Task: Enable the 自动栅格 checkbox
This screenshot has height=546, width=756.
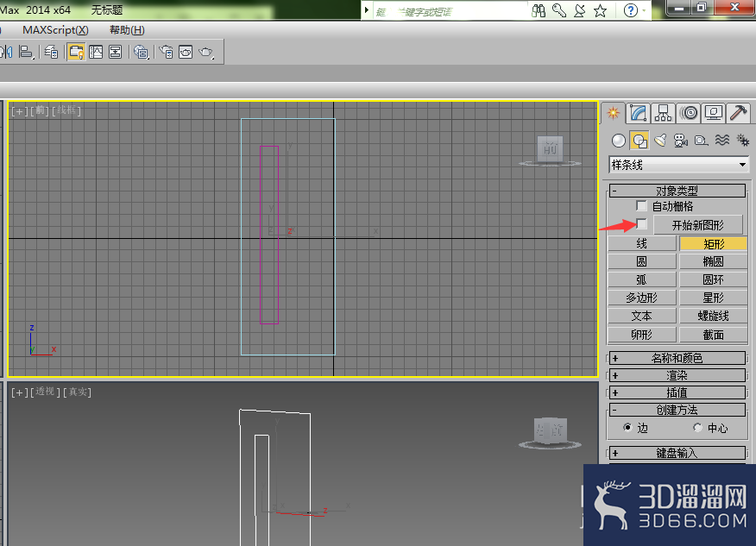Action: coord(641,206)
